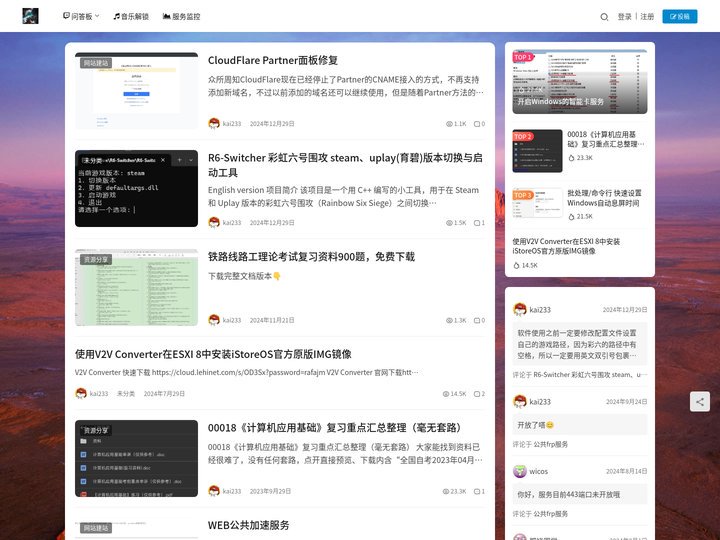This screenshot has height=540, width=720.
Task: Open wicos avatar in comments
Action: coord(520,472)
